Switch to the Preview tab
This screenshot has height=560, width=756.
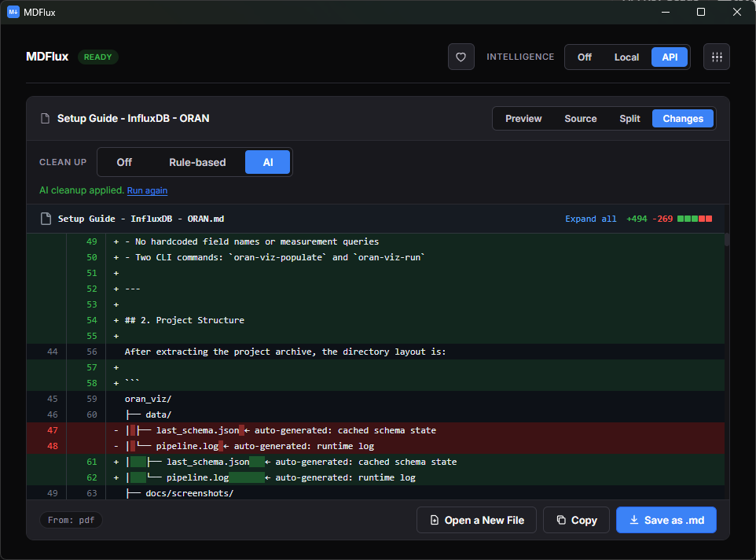pos(523,119)
